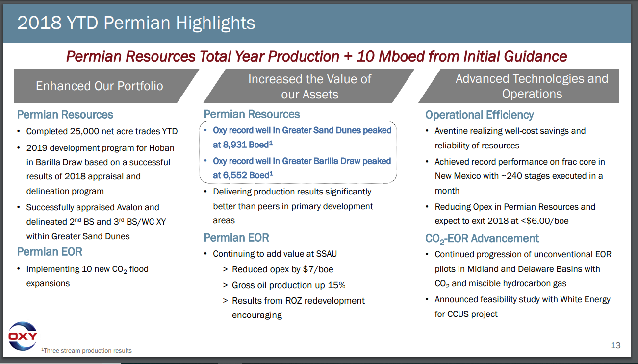Viewport: 638px width, 364px height.
Task: Click the slide title '2018 YTD Permian Highlights'
Action: pos(137,23)
